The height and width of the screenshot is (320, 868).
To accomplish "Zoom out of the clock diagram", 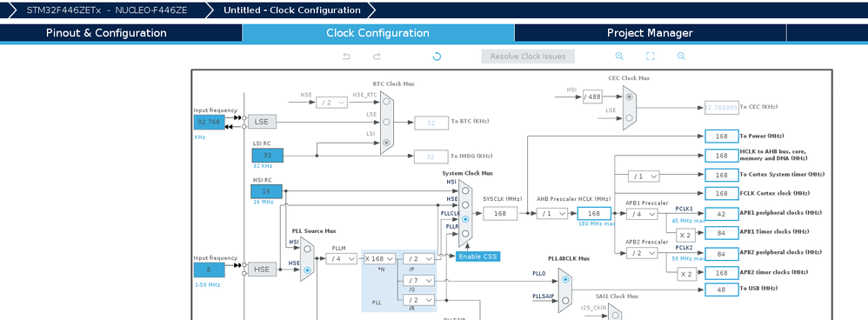I will tap(682, 56).
